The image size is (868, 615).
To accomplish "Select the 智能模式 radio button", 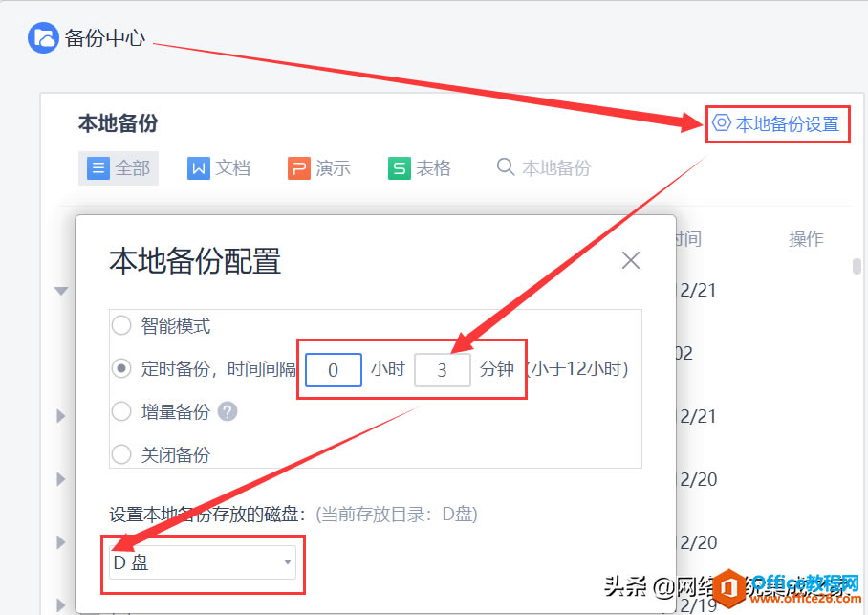I will (x=121, y=325).
